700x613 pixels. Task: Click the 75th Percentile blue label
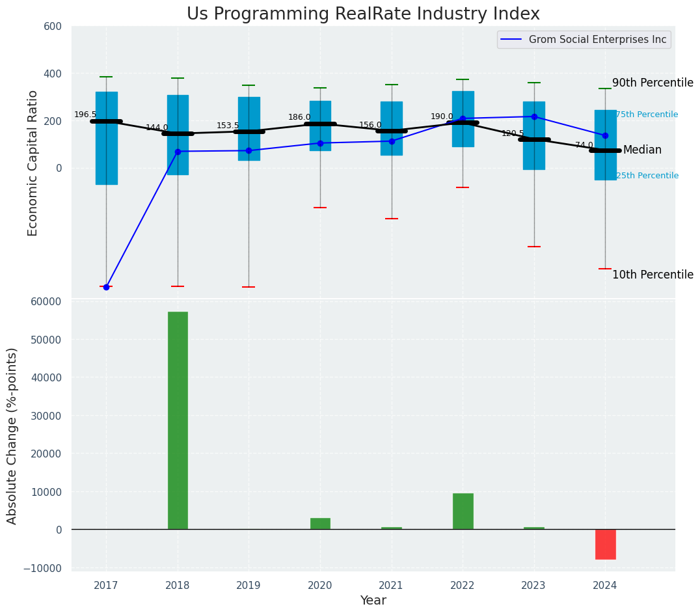click(647, 115)
